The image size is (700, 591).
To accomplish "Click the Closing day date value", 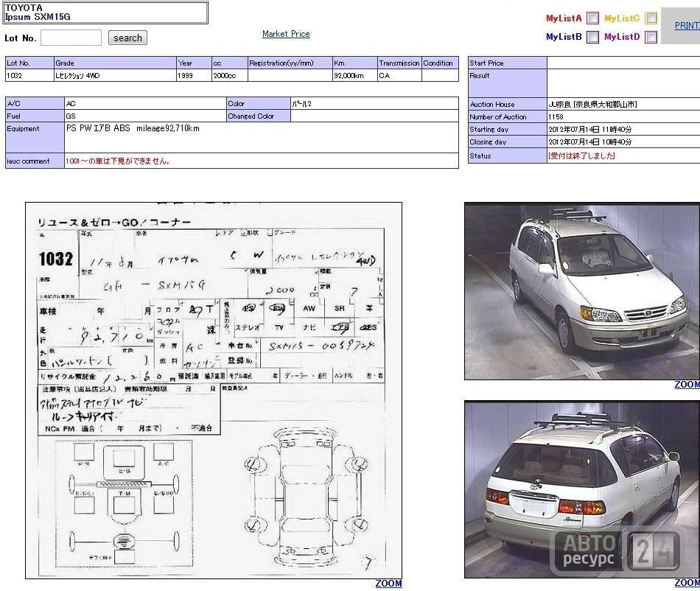I will click(589, 142).
